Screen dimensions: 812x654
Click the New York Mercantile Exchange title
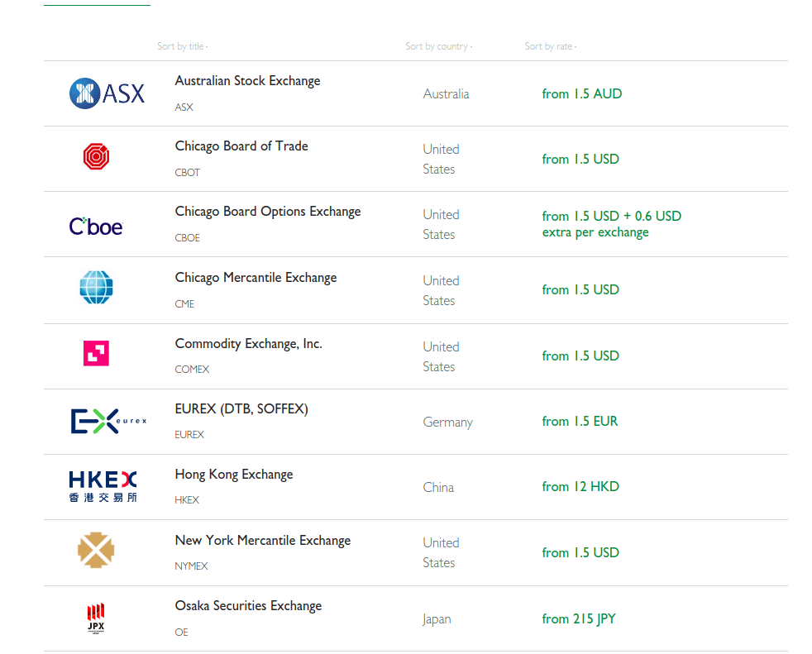tap(263, 541)
